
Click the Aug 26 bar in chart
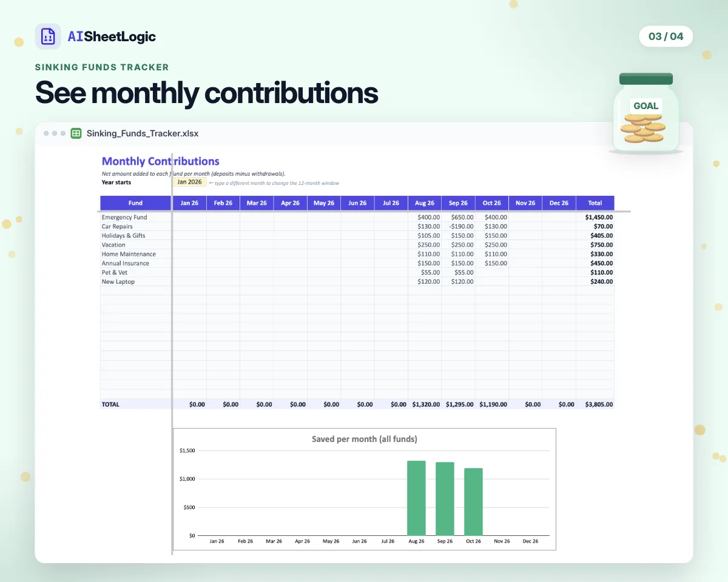(x=416, y=498)
